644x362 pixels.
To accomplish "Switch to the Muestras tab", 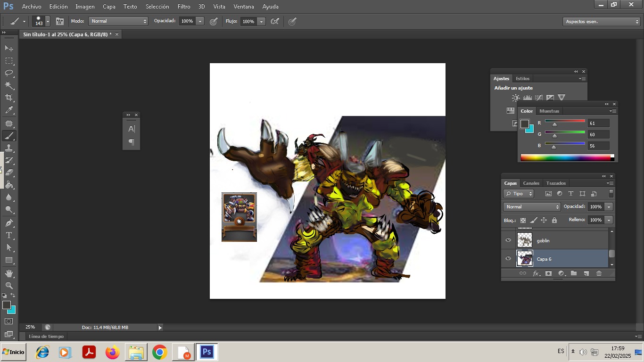I will 549,111.
